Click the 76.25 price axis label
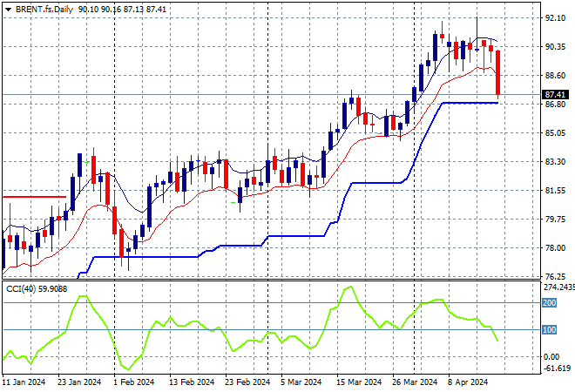The height and width of the screenshot is (392, 575). click(554, 276)
